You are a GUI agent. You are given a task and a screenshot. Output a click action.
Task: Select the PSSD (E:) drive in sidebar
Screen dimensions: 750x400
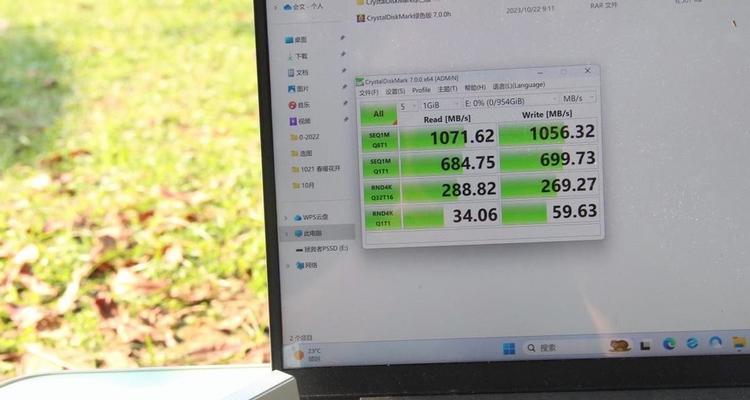pyautogui.click(x=322, y=249)
